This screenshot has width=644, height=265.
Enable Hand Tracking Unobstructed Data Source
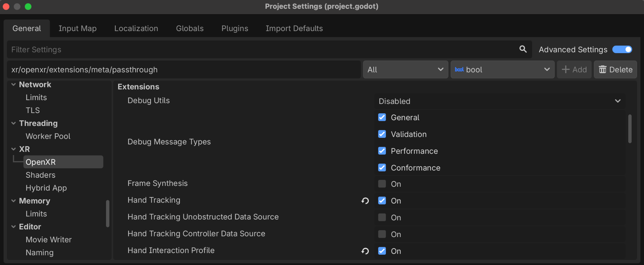(x=382, y=217)
